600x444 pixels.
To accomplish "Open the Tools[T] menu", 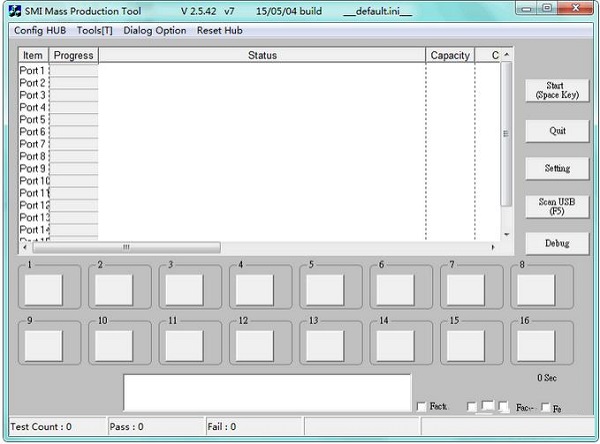I will (x=95, y=31).
